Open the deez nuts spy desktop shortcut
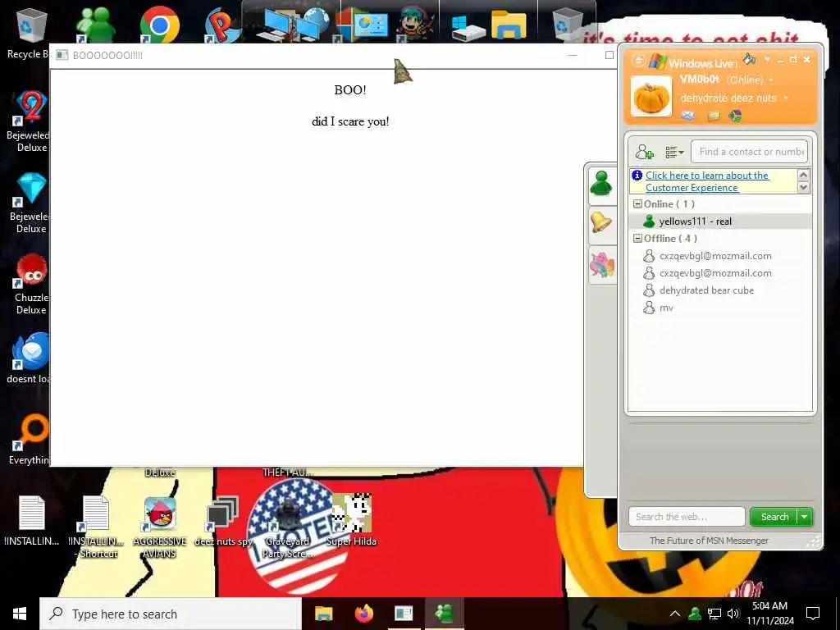 223,522
